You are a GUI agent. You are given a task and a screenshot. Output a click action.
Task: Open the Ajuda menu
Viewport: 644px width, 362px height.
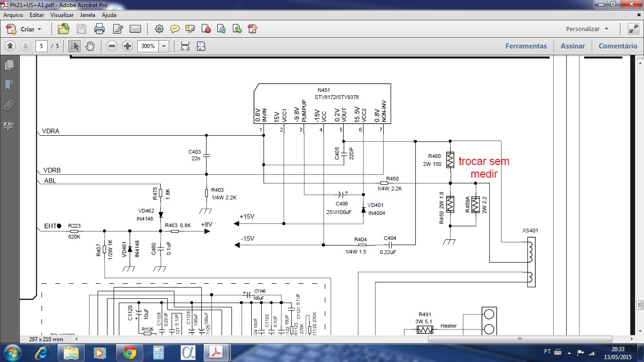click(x=109, y=15)
